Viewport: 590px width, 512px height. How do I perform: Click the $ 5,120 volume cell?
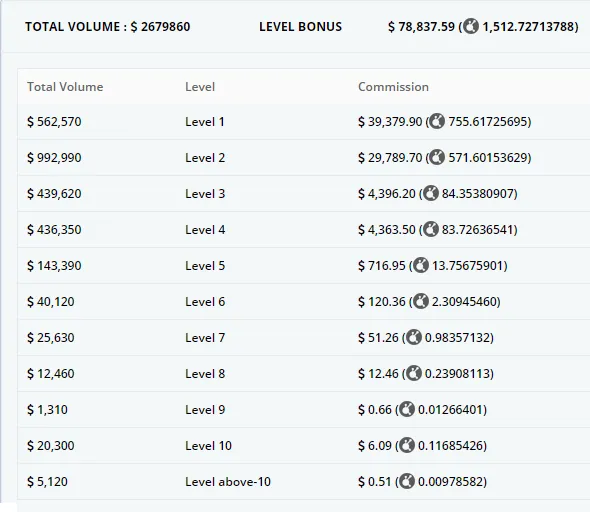(47, 482)
